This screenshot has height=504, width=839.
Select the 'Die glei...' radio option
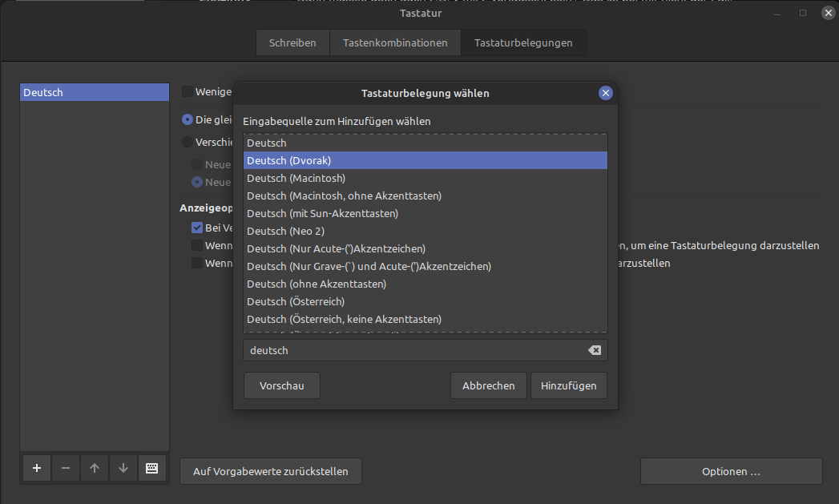[188, 119]
